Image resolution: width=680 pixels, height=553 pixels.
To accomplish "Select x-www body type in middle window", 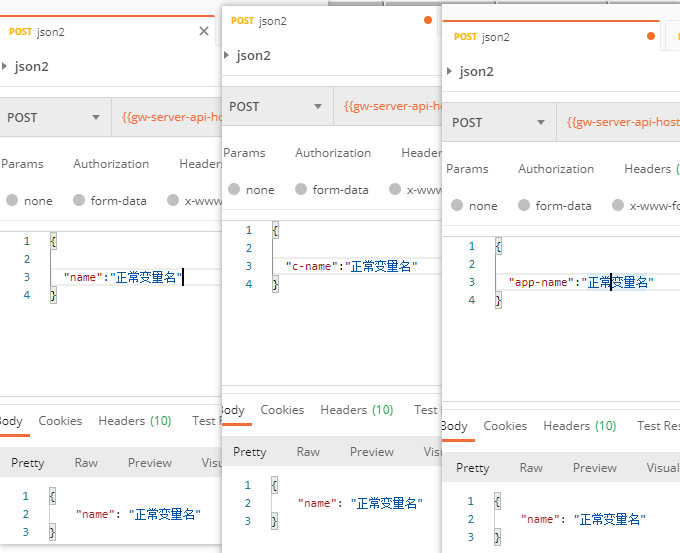I will [x=395, y=189].
